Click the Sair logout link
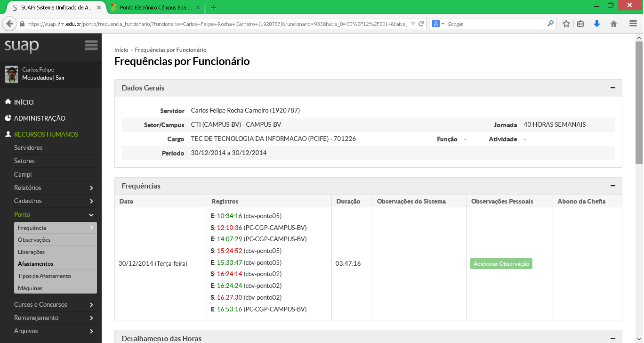This screenshot has height=343, width=644. tap(60, 78)
